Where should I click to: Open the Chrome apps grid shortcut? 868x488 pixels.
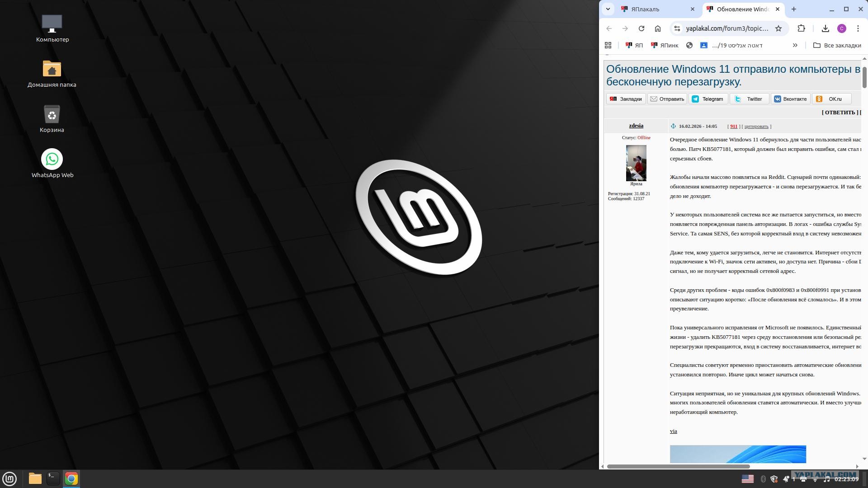tap(608, 45)
